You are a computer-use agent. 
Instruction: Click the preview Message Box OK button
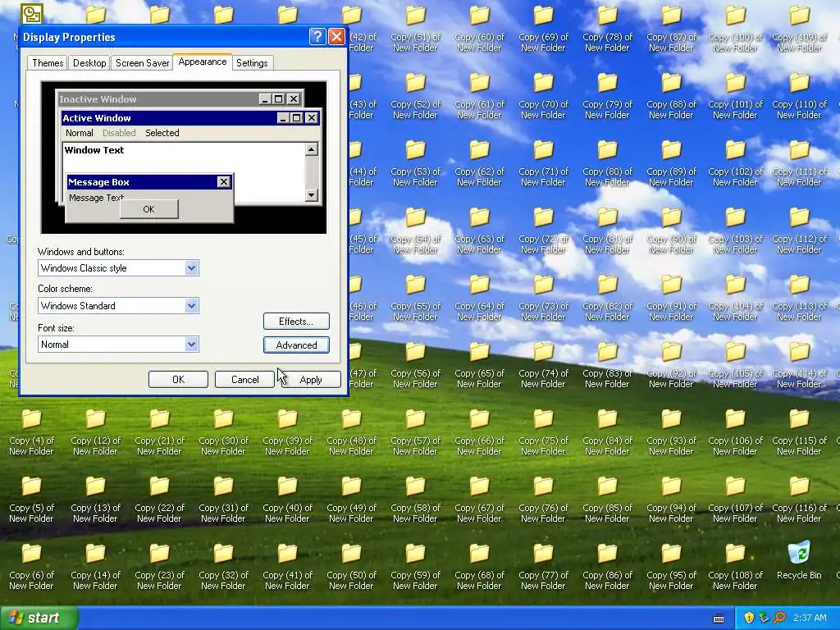(149, 209)
